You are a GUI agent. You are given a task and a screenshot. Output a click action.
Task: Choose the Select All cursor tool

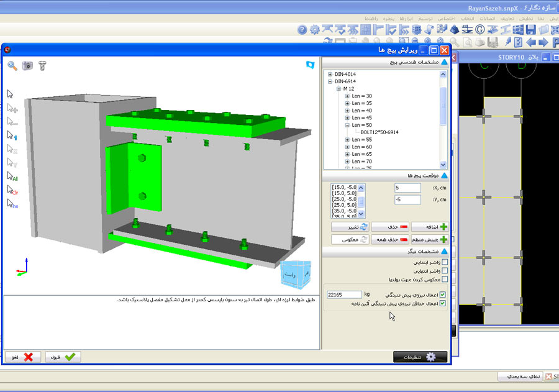[12, 177]
